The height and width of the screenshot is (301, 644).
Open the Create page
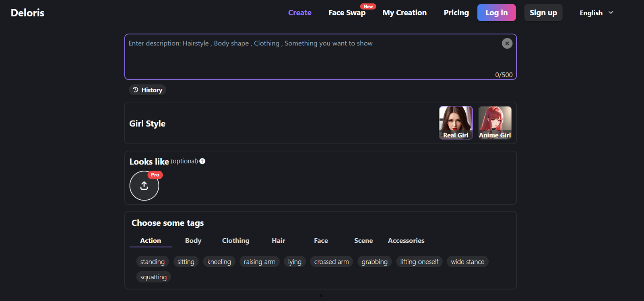300,13
